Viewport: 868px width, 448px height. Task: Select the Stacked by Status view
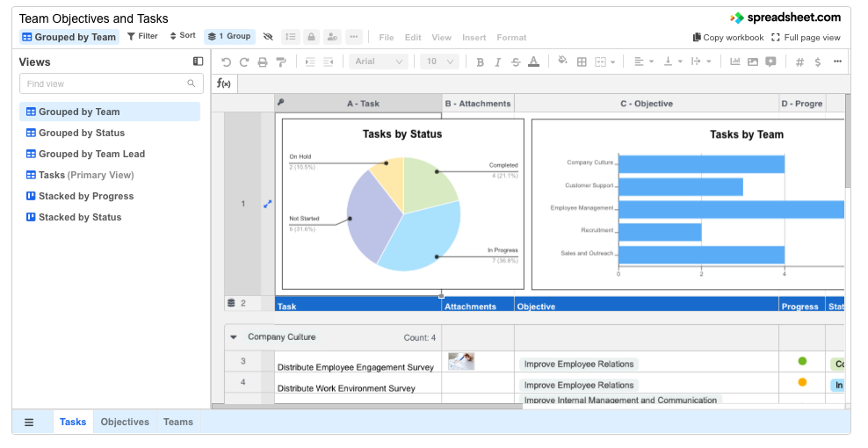pyautogui.click(x=110, y=217)
